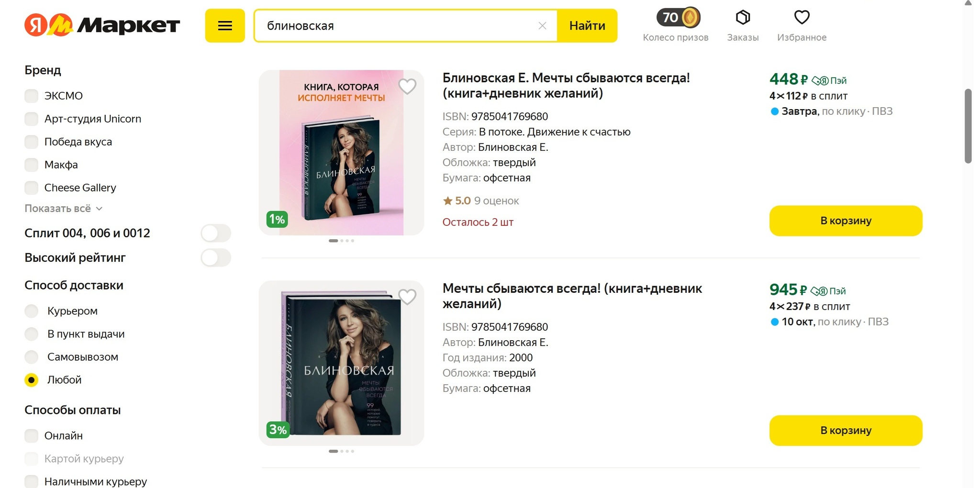The height and width of the screenshot is (488, 980).
Task: Select the Курьером delivery option
Action: coord(32,311)
